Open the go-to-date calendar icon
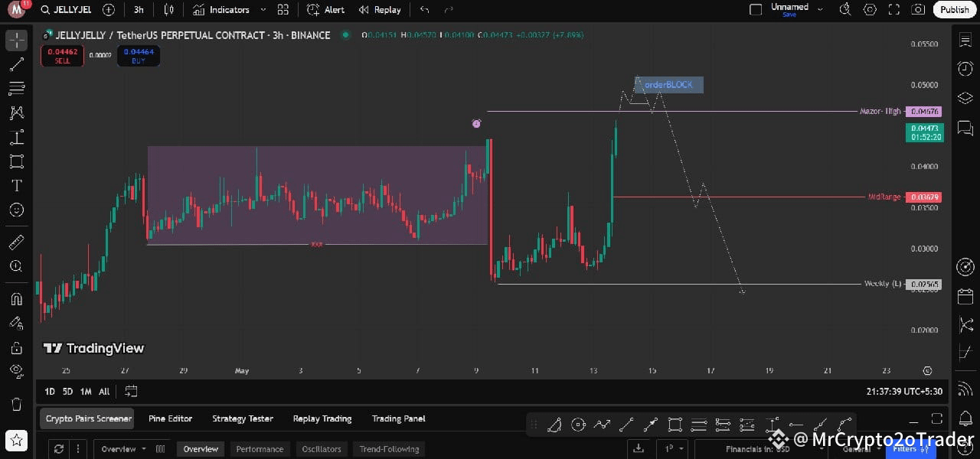This screenshot has width=980, height=459. [x=131, y=392]
